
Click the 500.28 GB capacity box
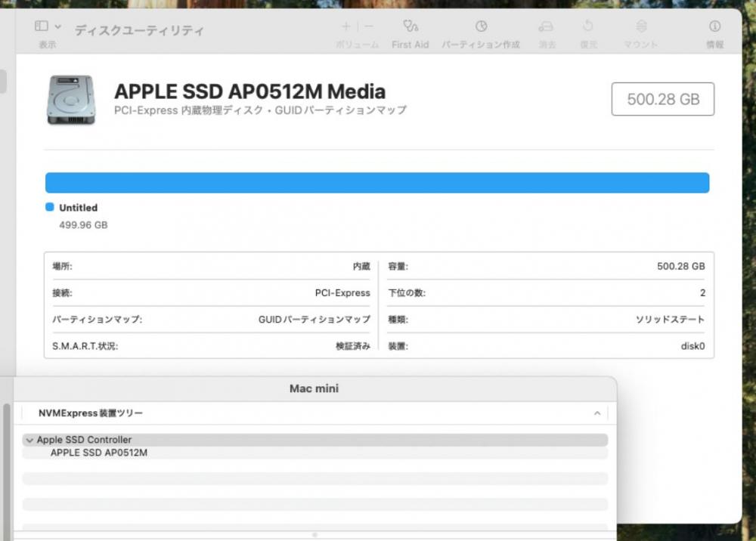pyautogui.click(x=663, y=99)
